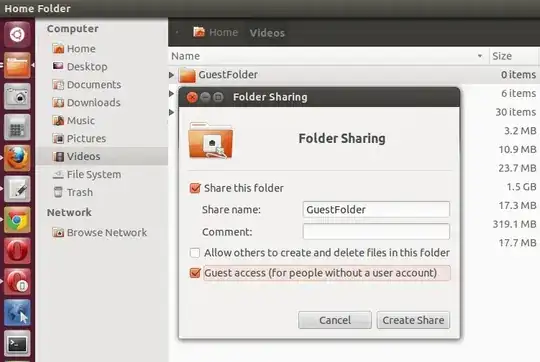
Task: Toggle the Guest access checkbox
Action: (x=195, y=273)
